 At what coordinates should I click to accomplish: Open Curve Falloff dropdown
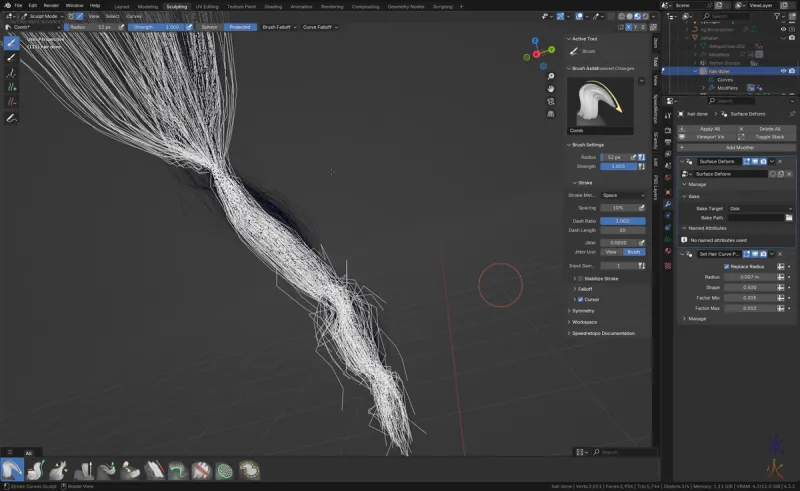pyautogui.click(x=320, y=27)
